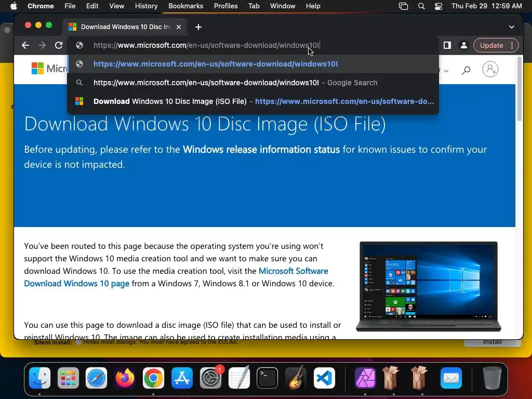Viewport: 532px width, 399px height.
Task: Open the App Store from the Dock
Action: pos(182,378)
